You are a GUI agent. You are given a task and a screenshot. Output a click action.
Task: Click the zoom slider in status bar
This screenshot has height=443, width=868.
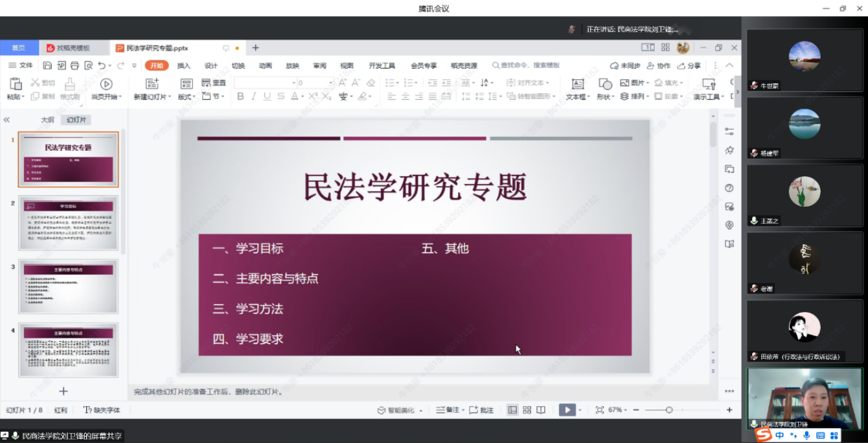pyautogui.click(x=669, y=410)
